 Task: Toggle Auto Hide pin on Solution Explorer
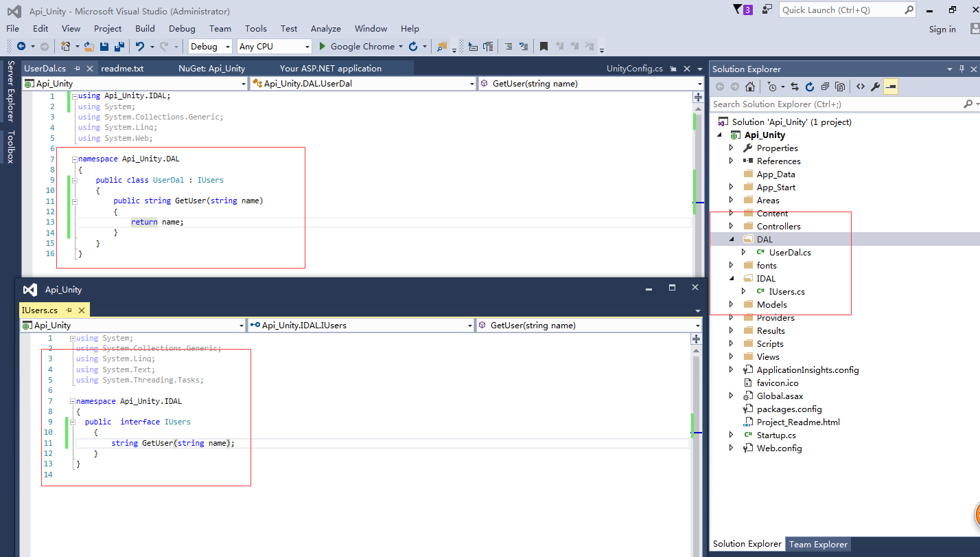(961, 69)
